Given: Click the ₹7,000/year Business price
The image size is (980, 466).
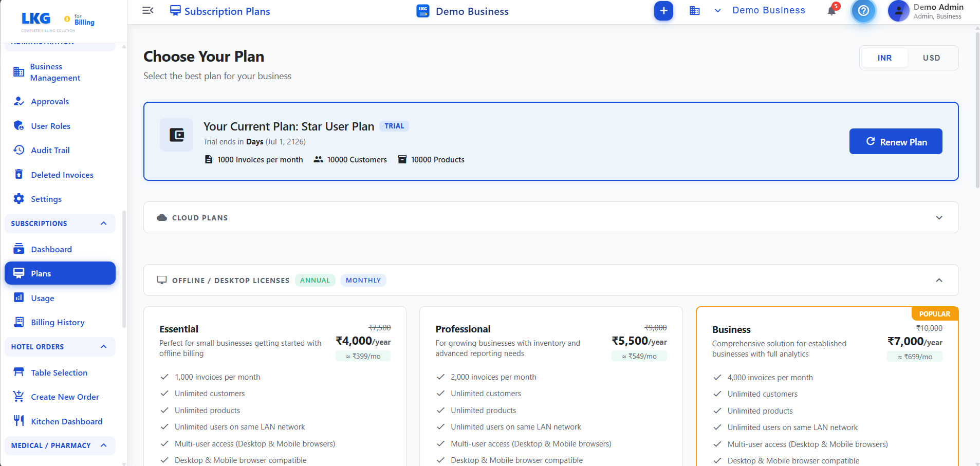Looking at the screenshot, I should (915, 342).
